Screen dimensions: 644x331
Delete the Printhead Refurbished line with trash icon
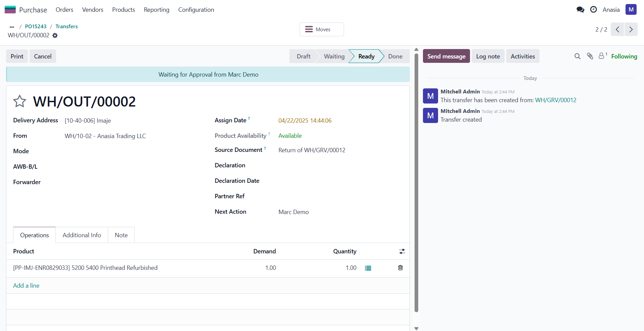click(400, 268)
